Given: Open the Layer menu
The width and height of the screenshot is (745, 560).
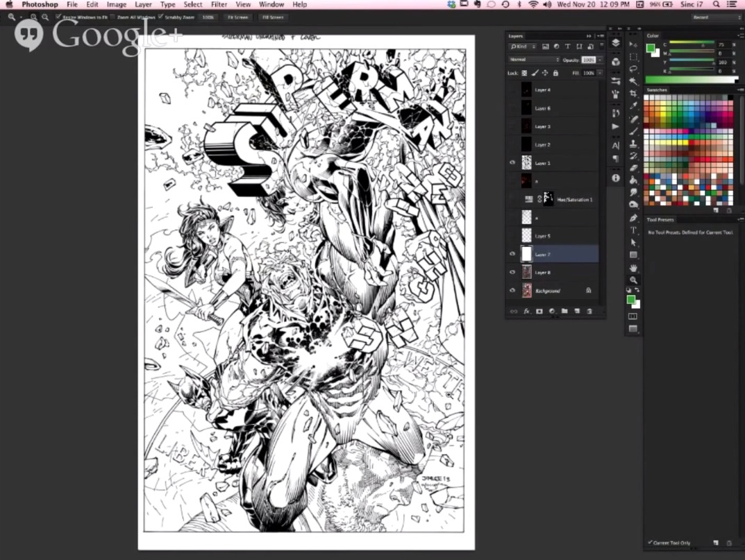Looking at the screenshot, I should point(143,4).
